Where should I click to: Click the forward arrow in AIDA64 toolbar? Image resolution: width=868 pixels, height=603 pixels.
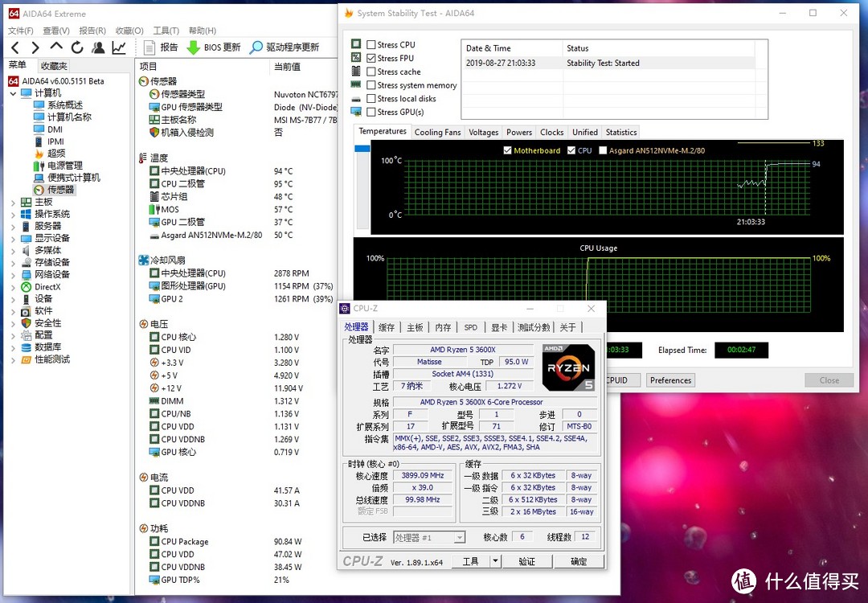35,47
